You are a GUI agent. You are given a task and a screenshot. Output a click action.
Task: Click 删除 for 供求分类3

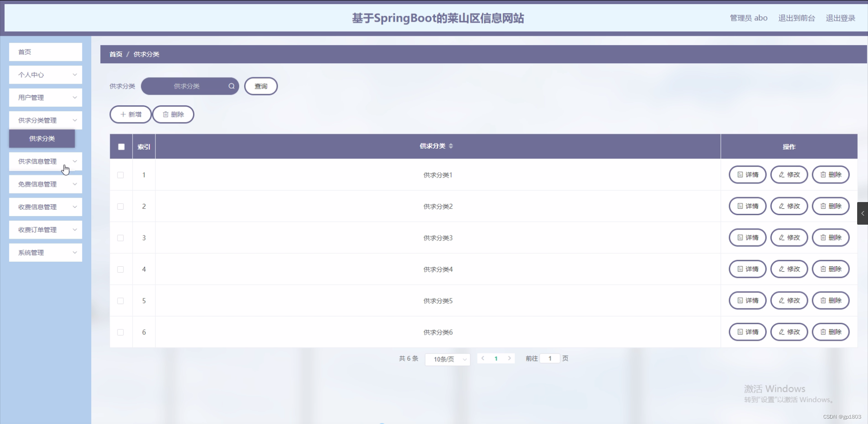click(831, 237)
